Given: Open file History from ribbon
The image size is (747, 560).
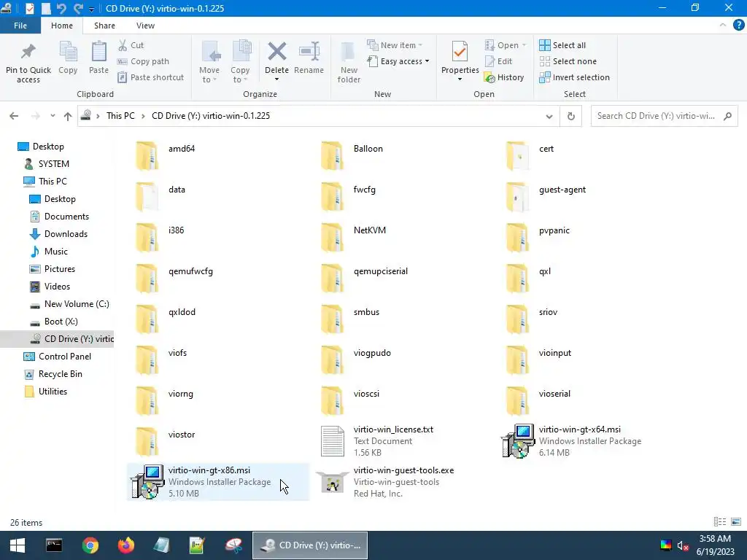Looking at the screenshot, I should (x=504, y=77).
